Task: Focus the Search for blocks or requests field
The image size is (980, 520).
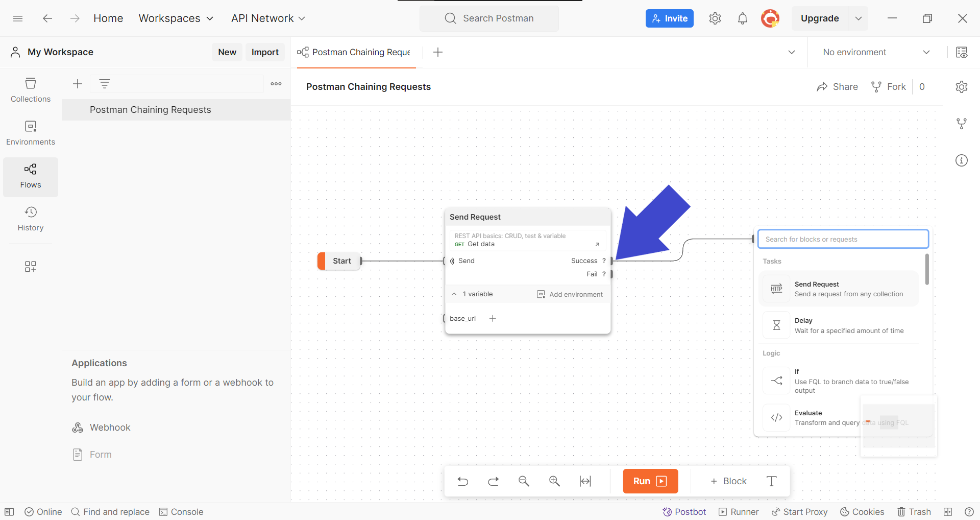Action: (x=843, y=239)
